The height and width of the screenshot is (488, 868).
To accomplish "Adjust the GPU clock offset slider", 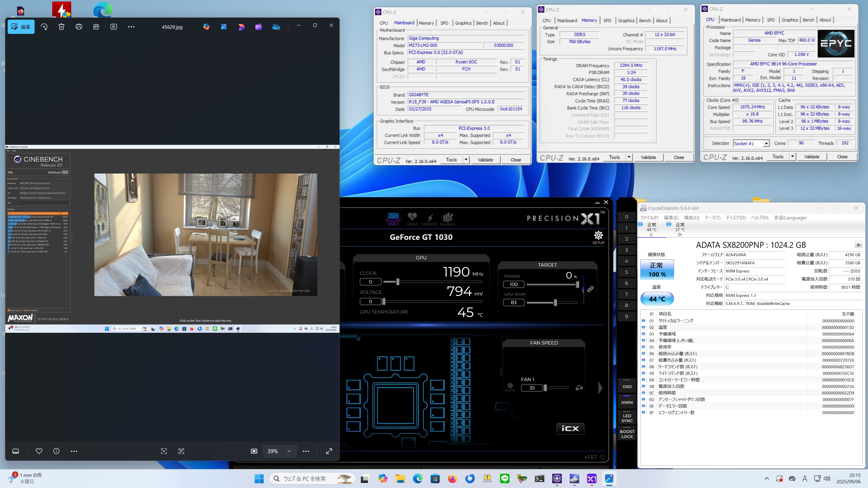I will 398,282.
